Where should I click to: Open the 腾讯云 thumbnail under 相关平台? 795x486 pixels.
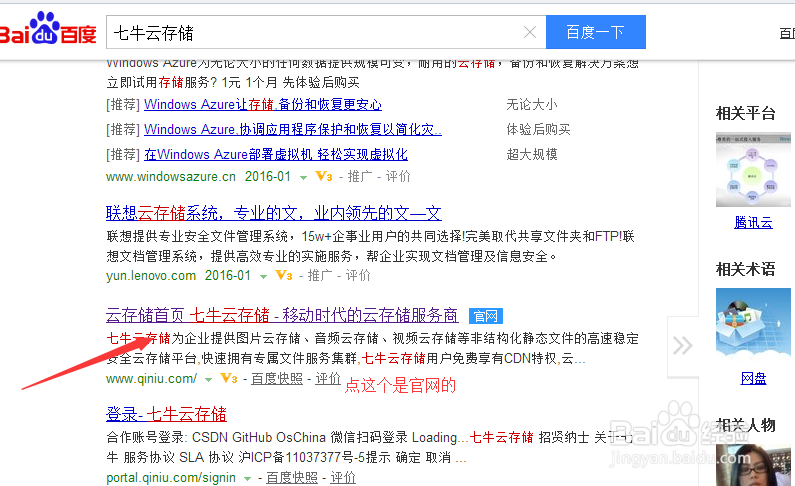[x=753, y=170]
